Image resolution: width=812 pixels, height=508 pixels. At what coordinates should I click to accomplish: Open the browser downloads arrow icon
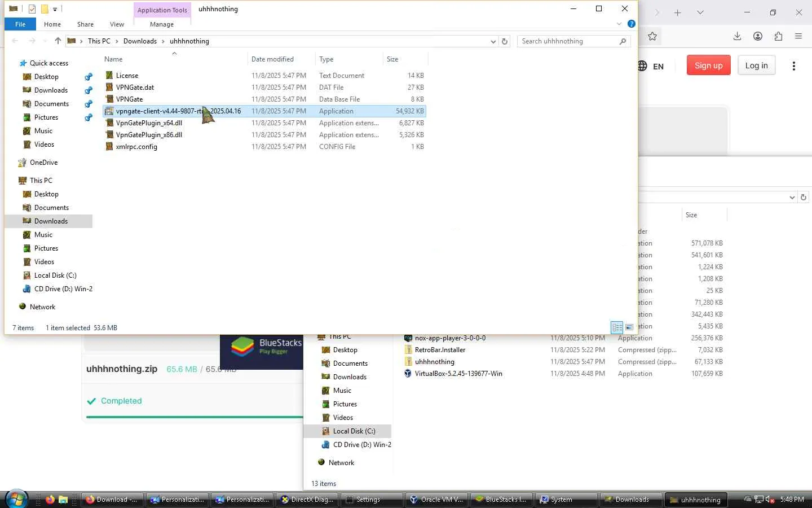[737, 36]
